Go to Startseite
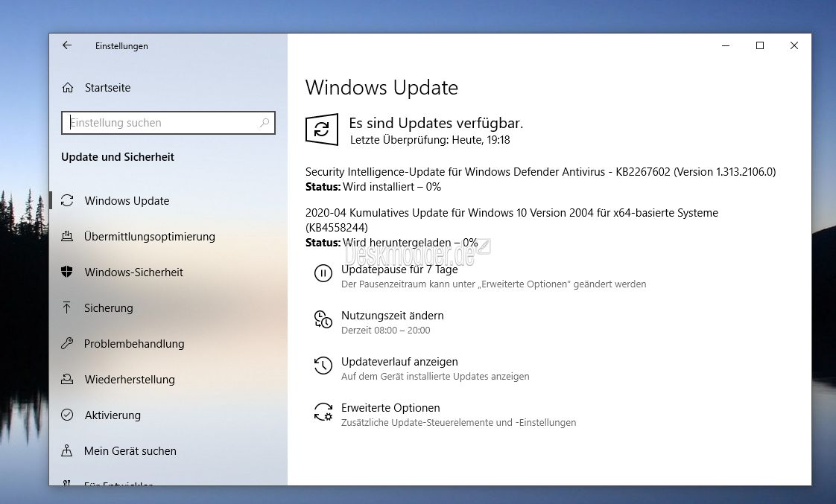Viewport: 836px width, 504px height. 107,88
